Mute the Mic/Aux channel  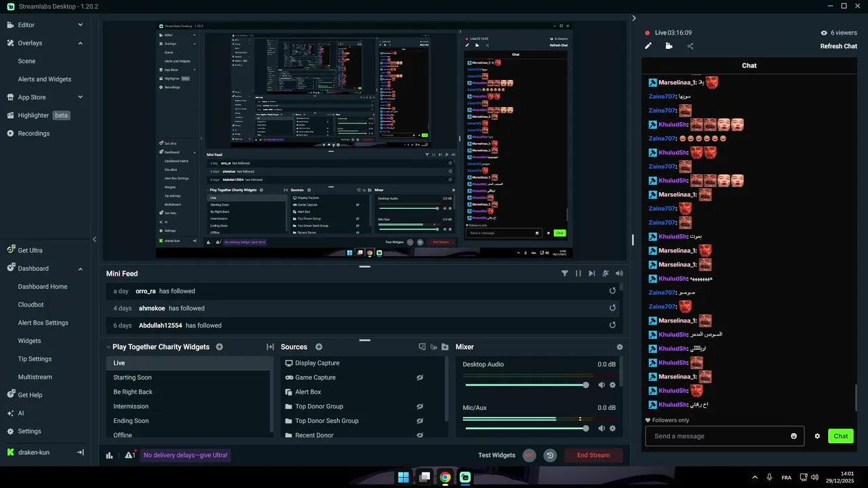tap(601, 428)
